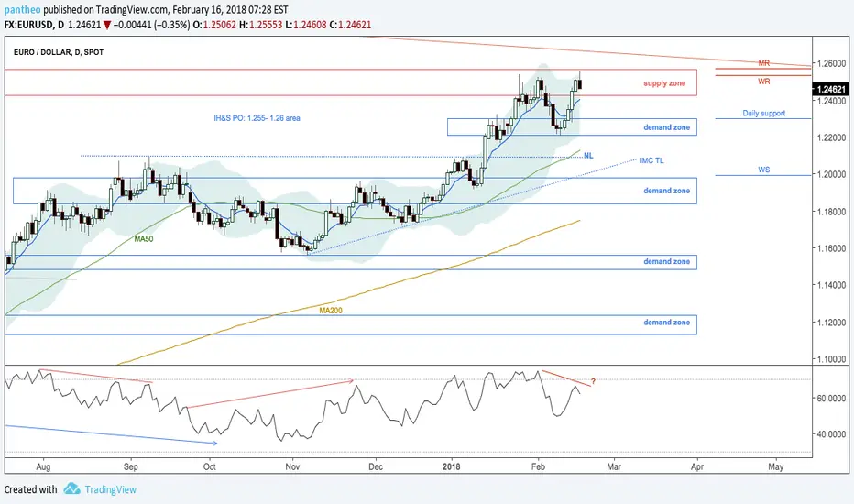Image resolution: width=854 pixels, height=504 pixels.
Task: Click the Created with caption text
Action: 30,489
